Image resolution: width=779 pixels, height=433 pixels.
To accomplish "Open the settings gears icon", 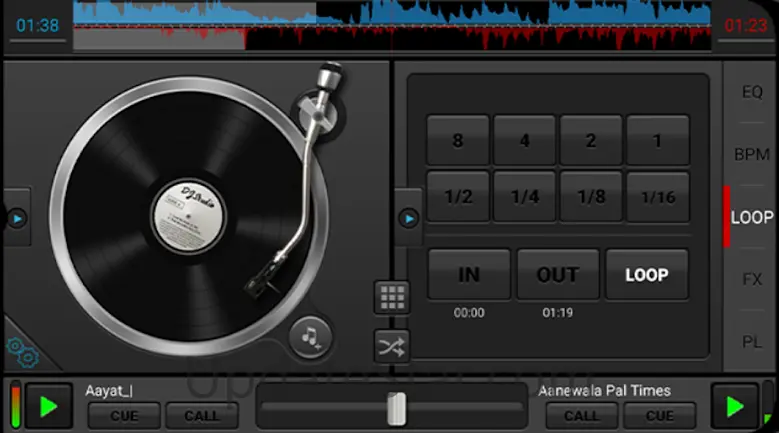I will pyautogui.click(x=23, y=352).
